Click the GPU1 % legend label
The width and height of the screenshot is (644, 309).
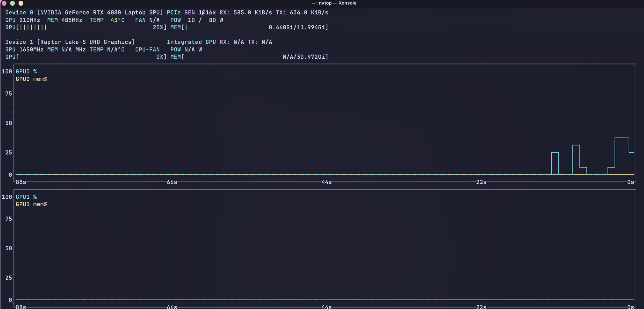(x=26, y=197)
